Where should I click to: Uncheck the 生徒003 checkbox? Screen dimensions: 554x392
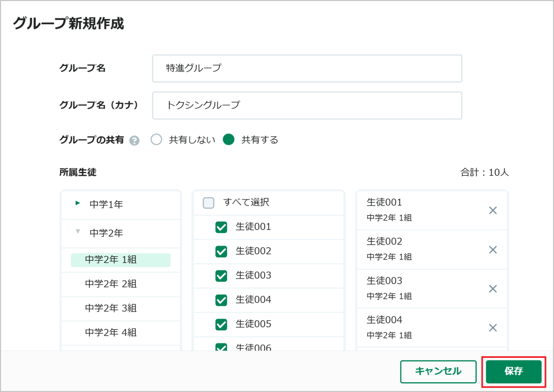pos(221,276)
